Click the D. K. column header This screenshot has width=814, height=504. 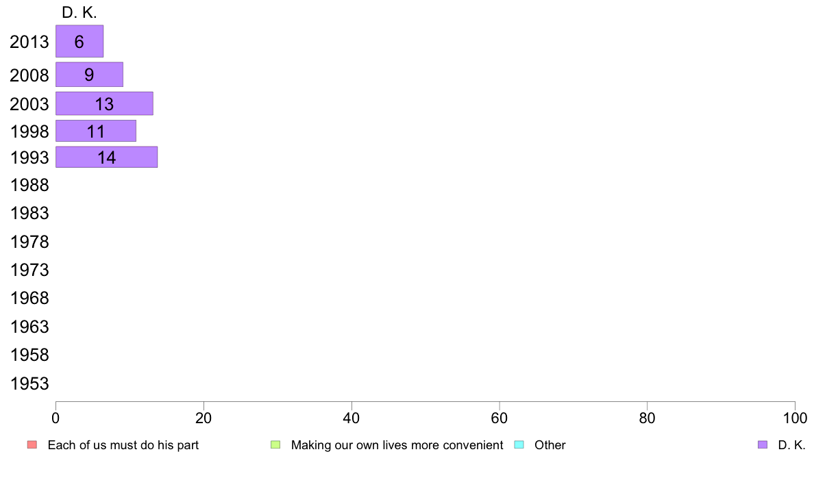pyautogui.click(x=79, y=12)
